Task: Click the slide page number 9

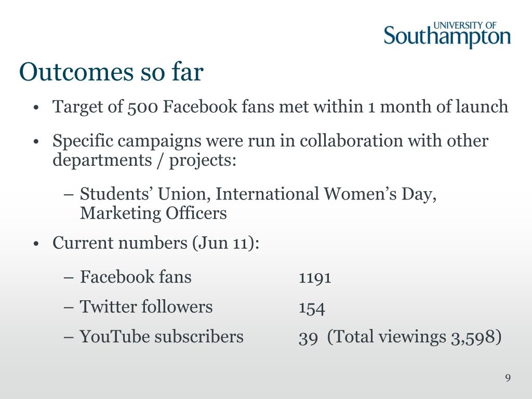Action: pyautogui.click(x=508, y=378)
